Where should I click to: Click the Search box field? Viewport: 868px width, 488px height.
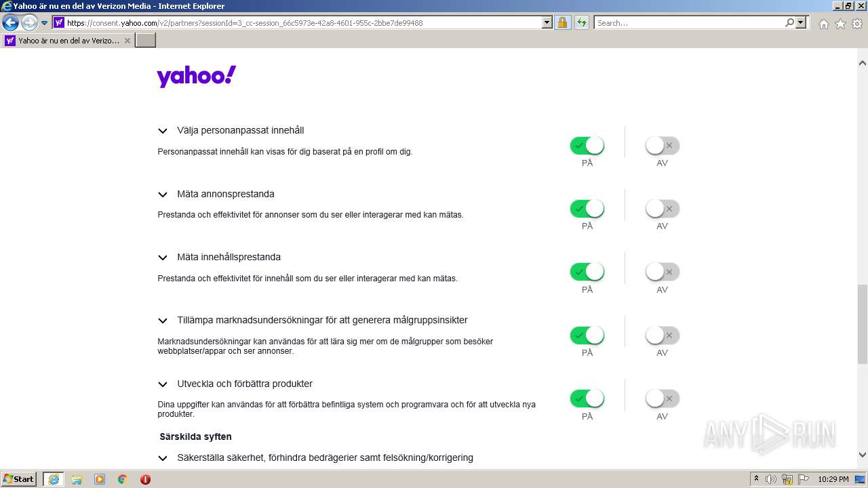pyautogui.click(x=689, y=22)
